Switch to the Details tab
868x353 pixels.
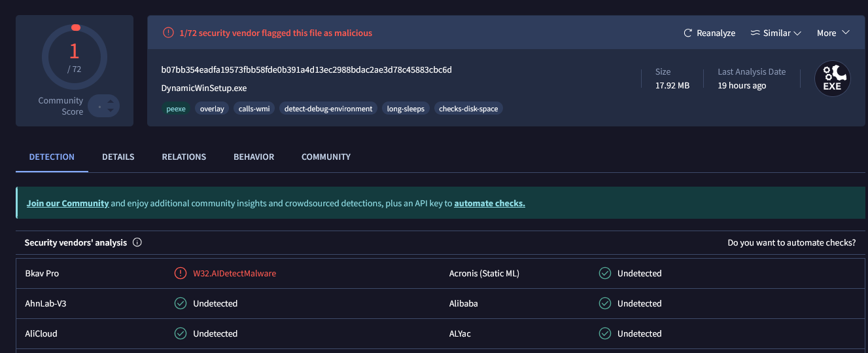pyautogui.click(x=118, y=157)
